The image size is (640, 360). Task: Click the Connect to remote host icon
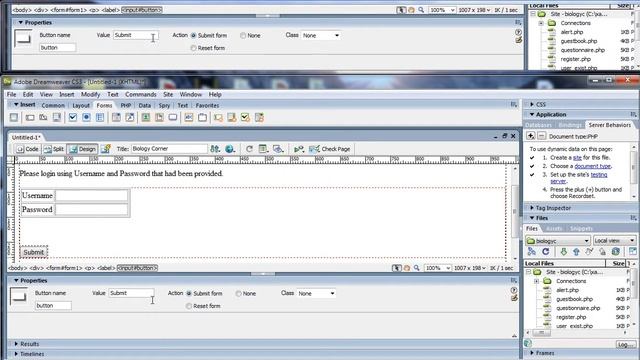(x=532, y=251)
